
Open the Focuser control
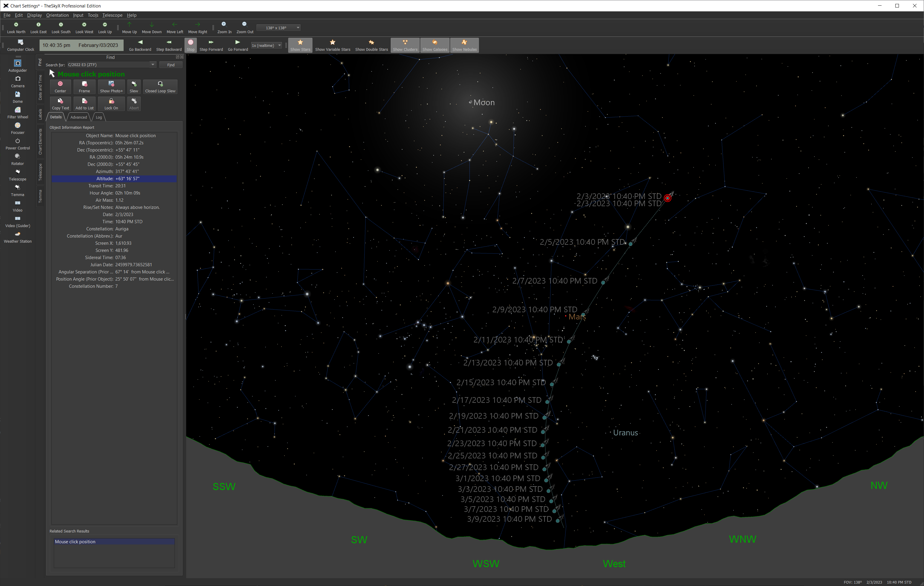[18, 128]
